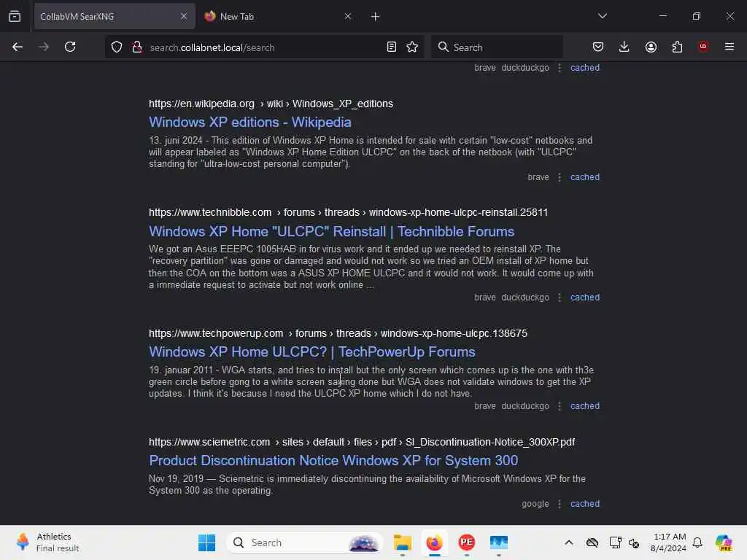747x560 pixels.
Task: Open a new tab with plus
Action: pos(375,17)
